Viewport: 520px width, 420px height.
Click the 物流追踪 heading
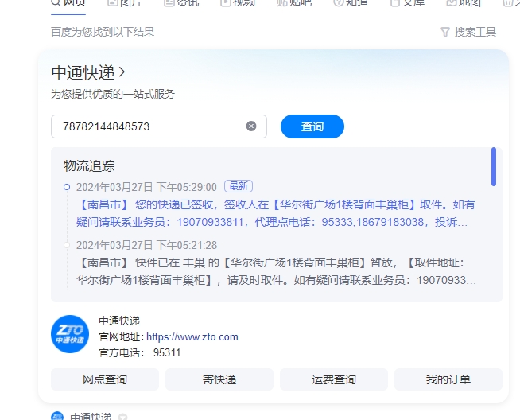(x=89, y=166)
